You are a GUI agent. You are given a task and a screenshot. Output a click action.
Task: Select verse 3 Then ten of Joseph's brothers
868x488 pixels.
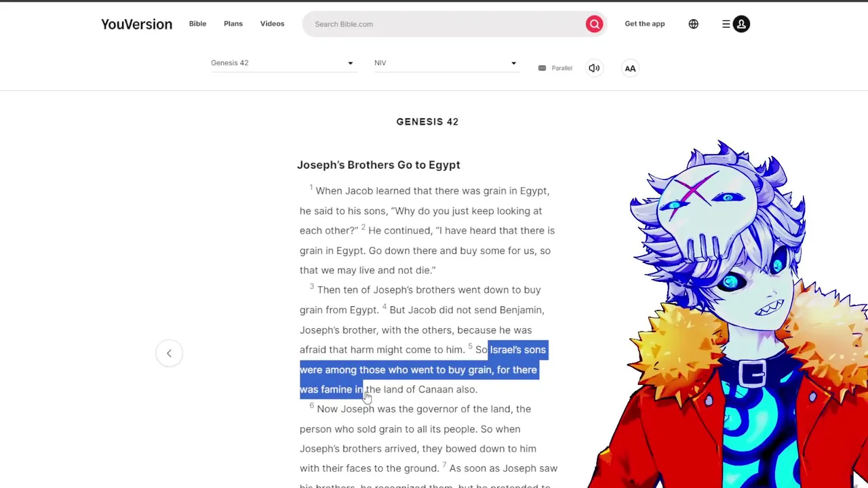point(420,300)
